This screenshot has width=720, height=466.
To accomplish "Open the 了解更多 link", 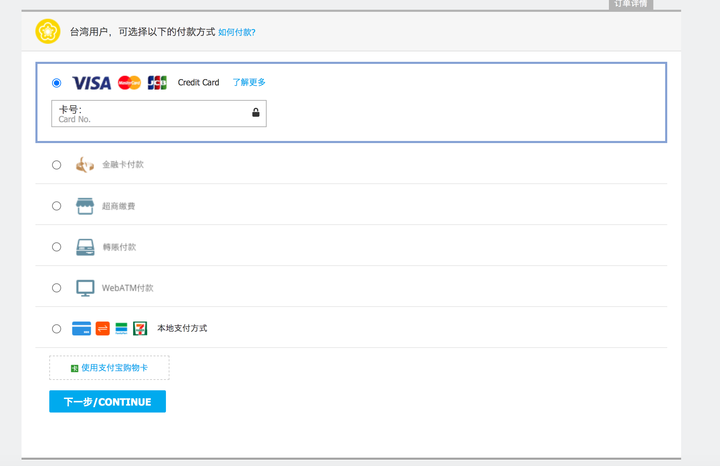I will (249, 82).
